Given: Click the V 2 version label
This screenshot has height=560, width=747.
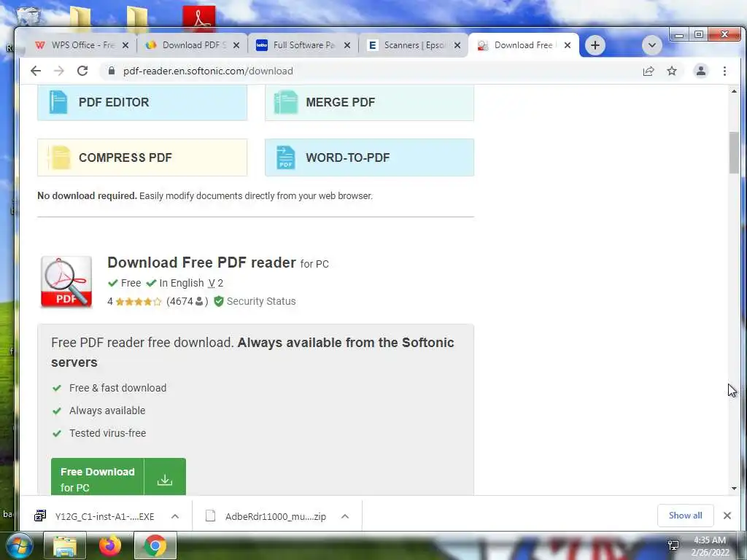Looking at the screenshot, I should point(216,284).
